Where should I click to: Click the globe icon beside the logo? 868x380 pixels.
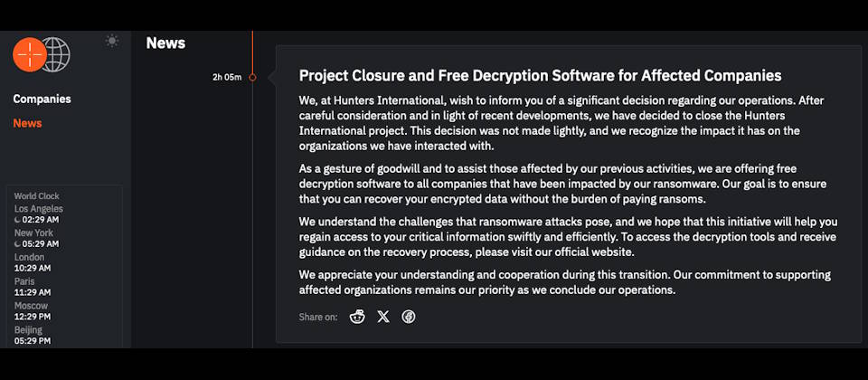(x=57, y=55)
